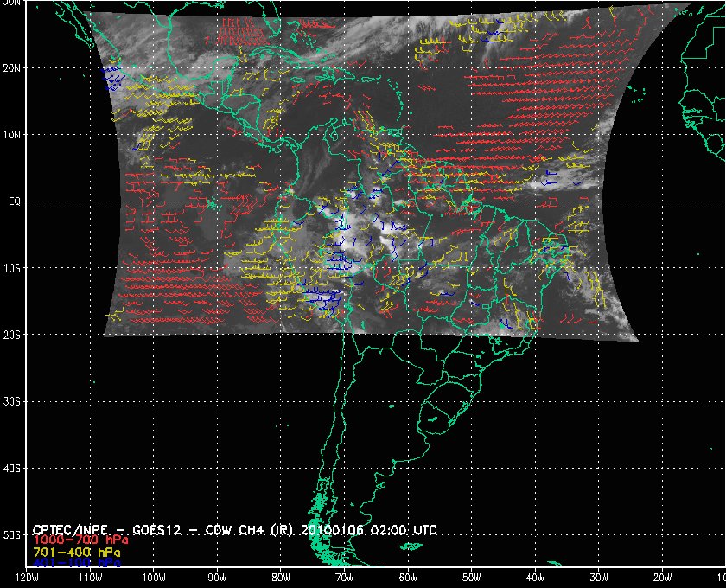Click the CPTEC/INPE GOES12 image caption
This screenshot has width=726, height=588.
pyautogui.click(x=234, y=529)
